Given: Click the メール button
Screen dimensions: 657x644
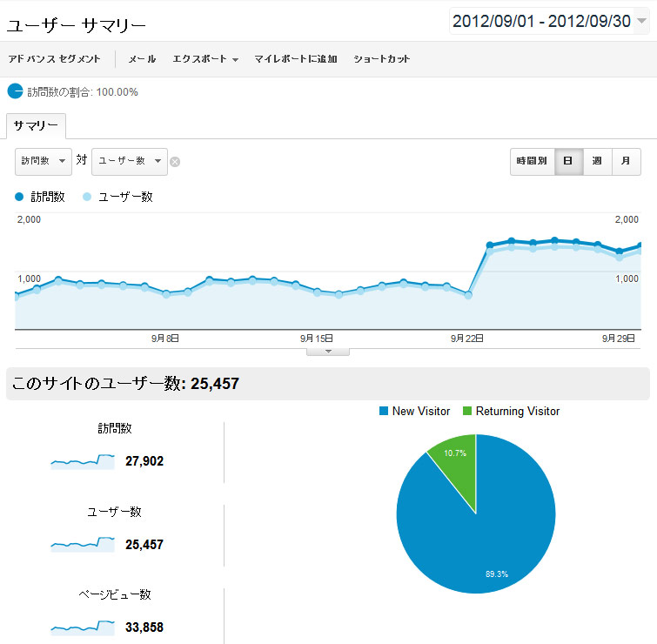Looking at the screenshot, I should click(142, 59).
